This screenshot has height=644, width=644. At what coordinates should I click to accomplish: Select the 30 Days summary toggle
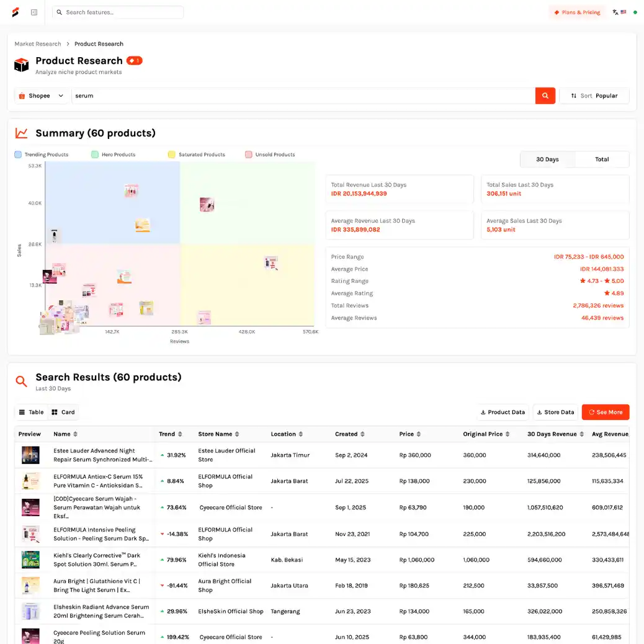point(547,159)
